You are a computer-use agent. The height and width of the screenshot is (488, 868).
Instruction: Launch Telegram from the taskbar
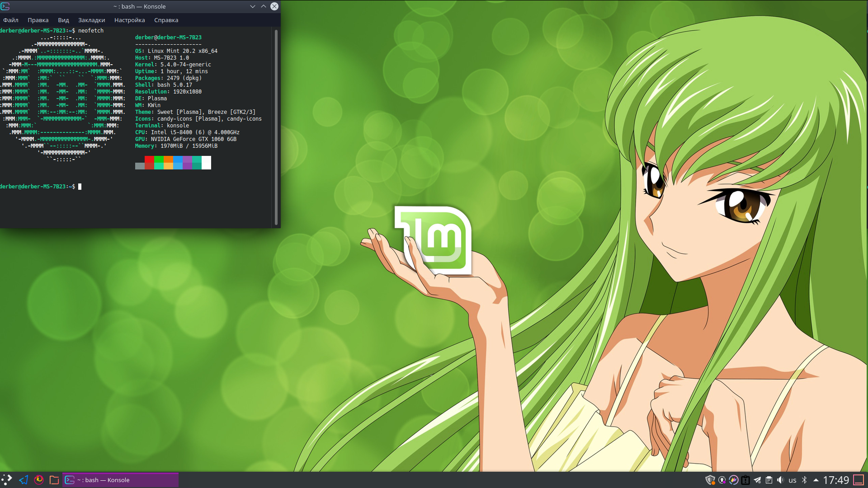click(24, 480)
